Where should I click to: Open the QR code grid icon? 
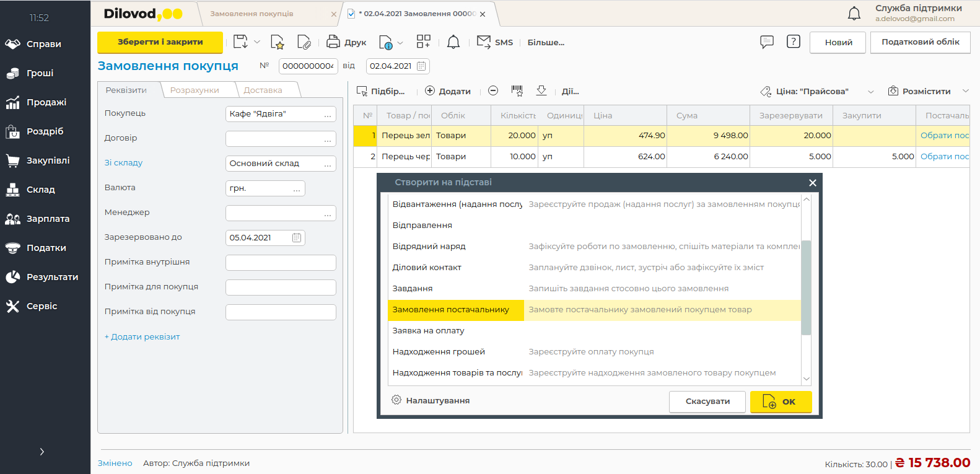coord(423,42)
